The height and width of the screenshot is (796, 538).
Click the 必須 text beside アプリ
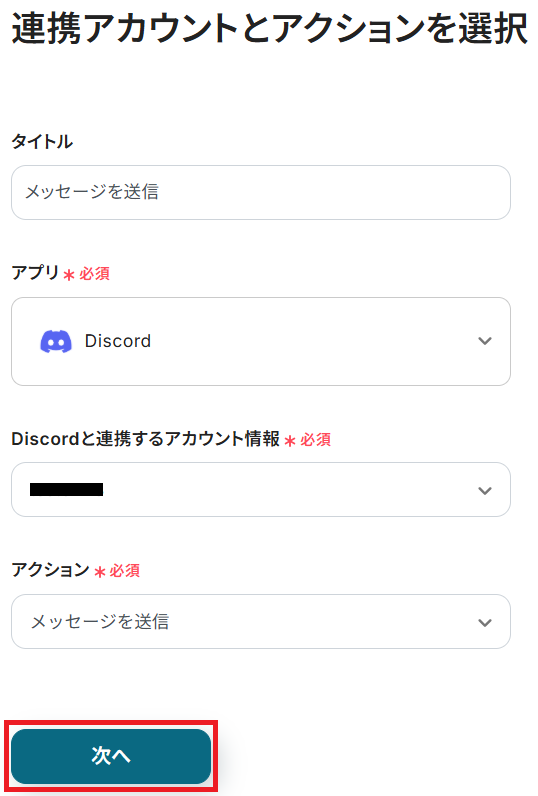94,274
